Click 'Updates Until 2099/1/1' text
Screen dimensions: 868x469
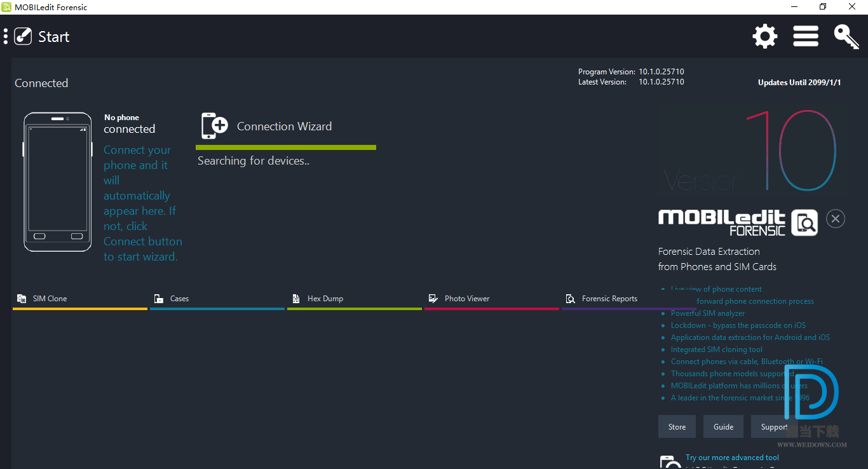pyautogui.click(x=799, y=83)
